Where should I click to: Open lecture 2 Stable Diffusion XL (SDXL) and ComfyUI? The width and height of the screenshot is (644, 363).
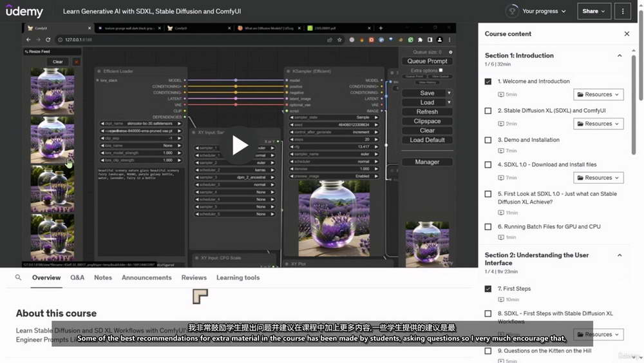click(x=552, y=111)
